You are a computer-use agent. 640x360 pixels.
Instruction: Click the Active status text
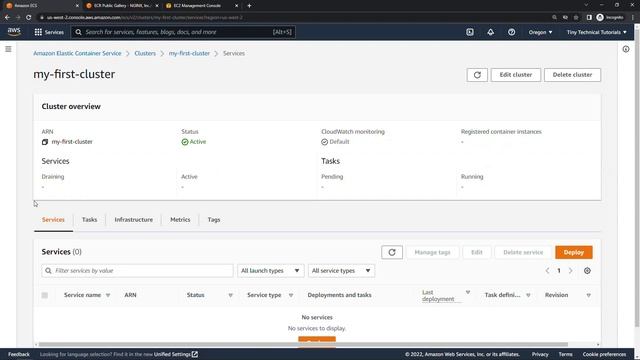(x=198, y=142)
